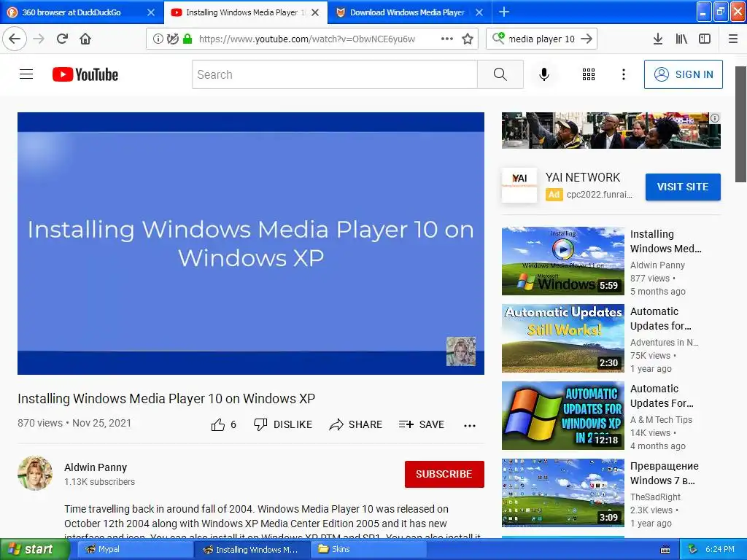747x560 pixels.
Task: Select the Installing Windows M... taskbar button
Action: pyautogui.click(x=252, y=550)
